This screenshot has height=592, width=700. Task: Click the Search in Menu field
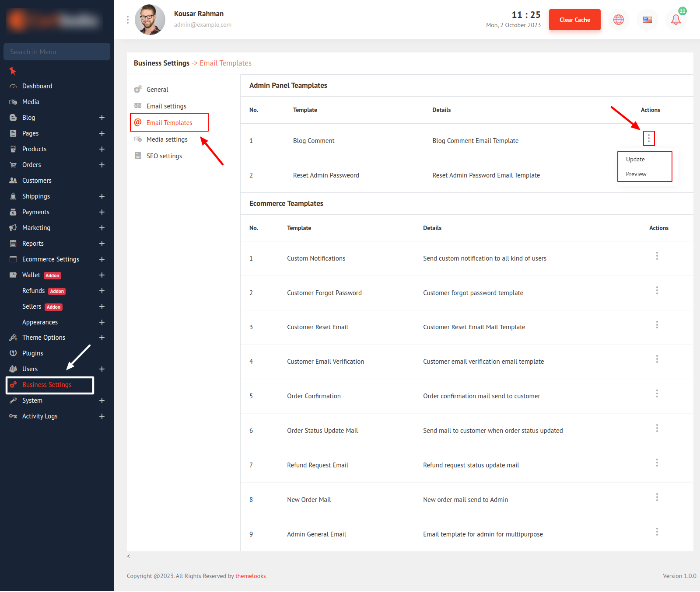click(x=57, y=52)
